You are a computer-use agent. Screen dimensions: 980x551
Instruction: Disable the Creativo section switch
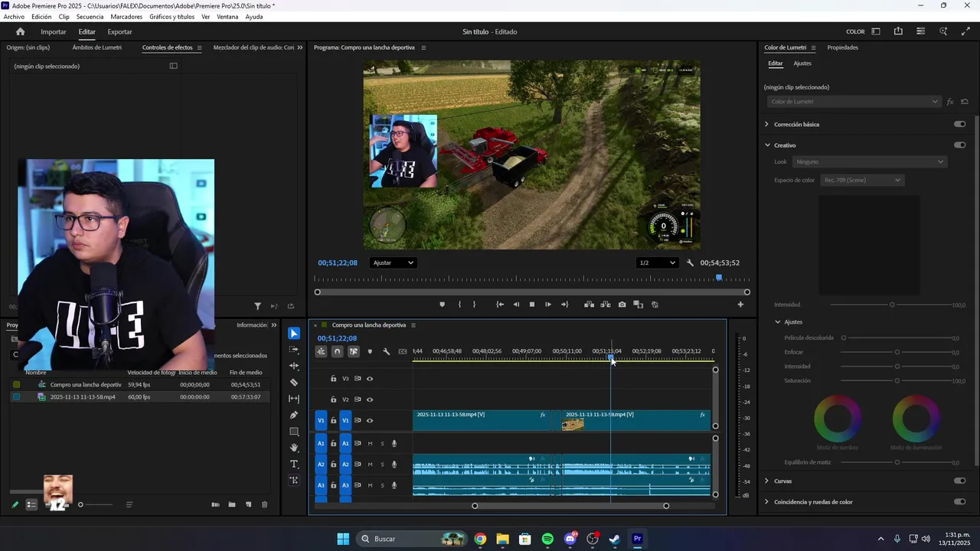960,145
